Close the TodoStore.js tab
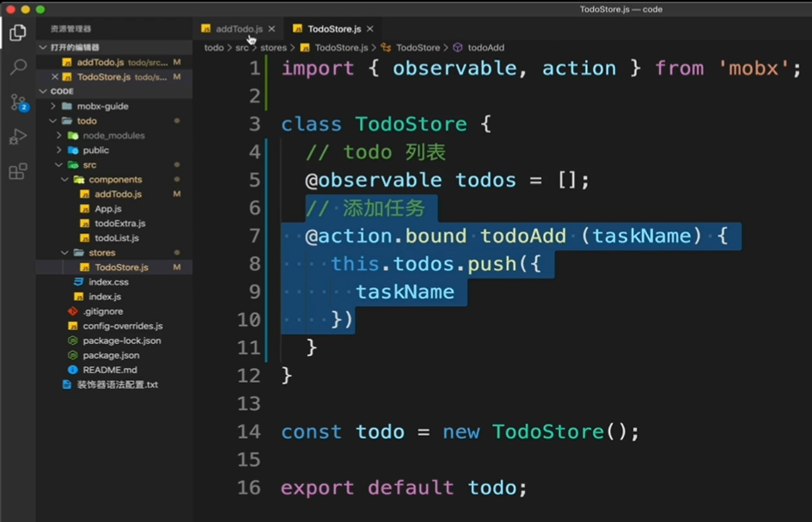 [x=369, y=29]
